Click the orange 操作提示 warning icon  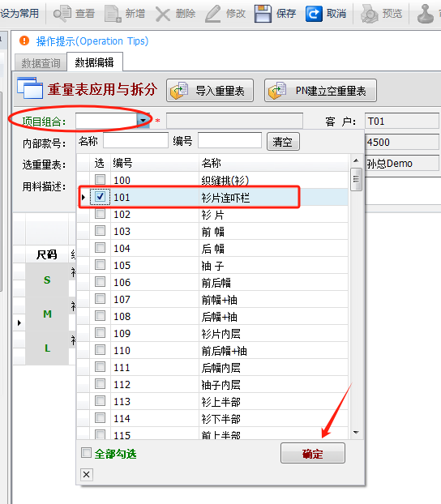[x=24, y=41]
